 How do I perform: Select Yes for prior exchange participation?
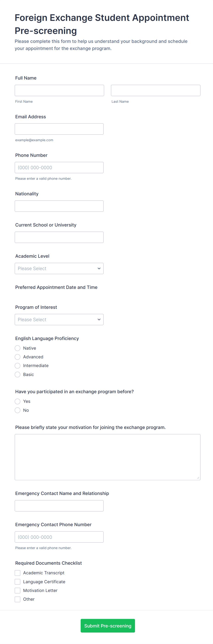(17, 401)
